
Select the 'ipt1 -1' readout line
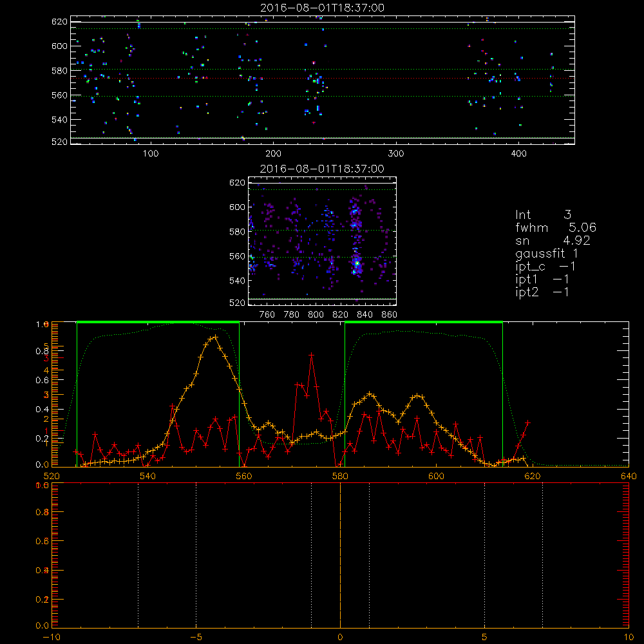click(x=542, y=279)
